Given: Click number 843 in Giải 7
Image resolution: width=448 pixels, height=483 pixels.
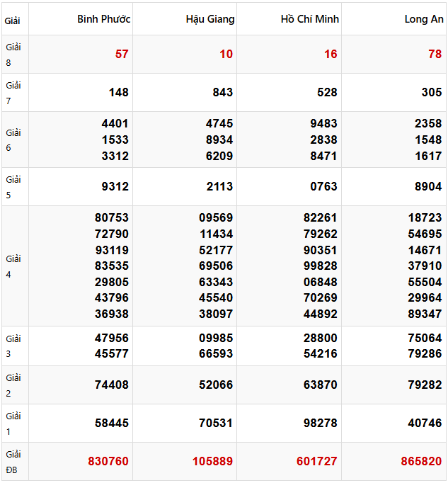Looking at the screenshot, I should point(223,92).
